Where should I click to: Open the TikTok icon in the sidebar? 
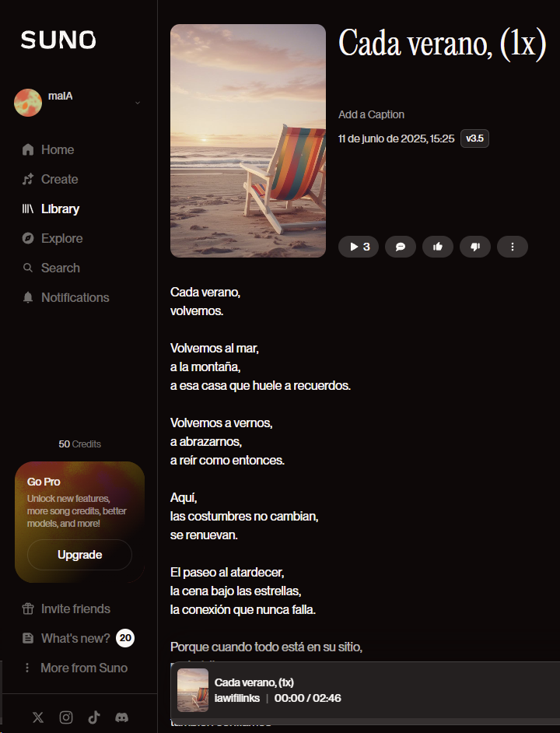pyautogui.click(x=94, y=717)
